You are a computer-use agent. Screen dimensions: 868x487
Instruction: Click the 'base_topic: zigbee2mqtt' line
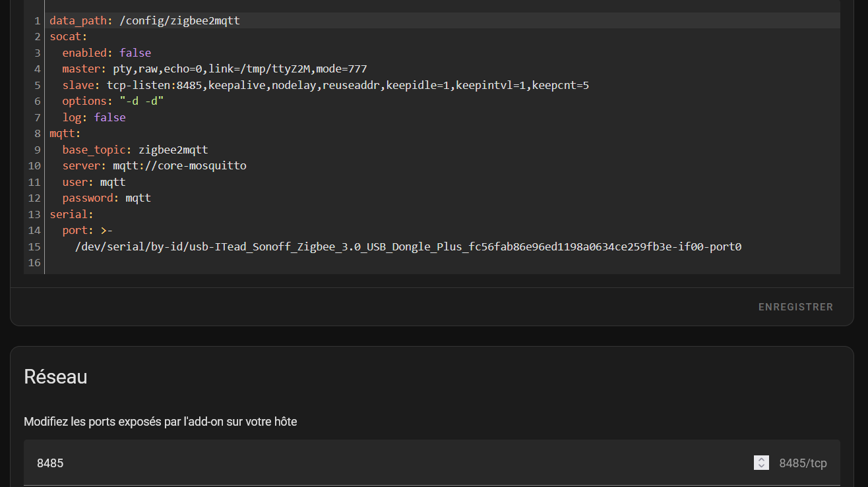coord(135,150)
